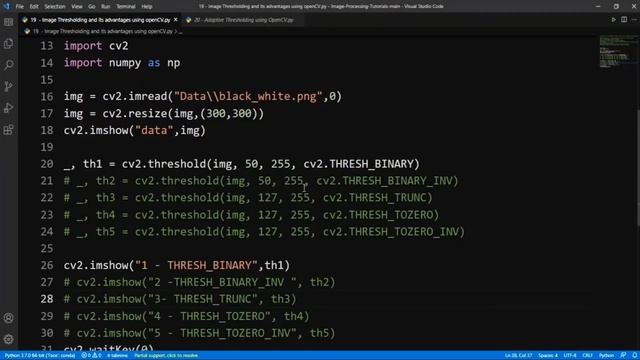The height and width of the screenshot is (360, 640).
Task: Click "1 - THRESH_BINARY" string on line 26
Action: 196,265
